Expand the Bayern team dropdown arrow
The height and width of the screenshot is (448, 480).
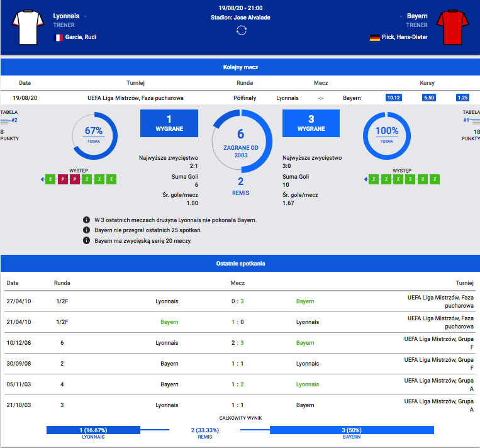point(401,16)
